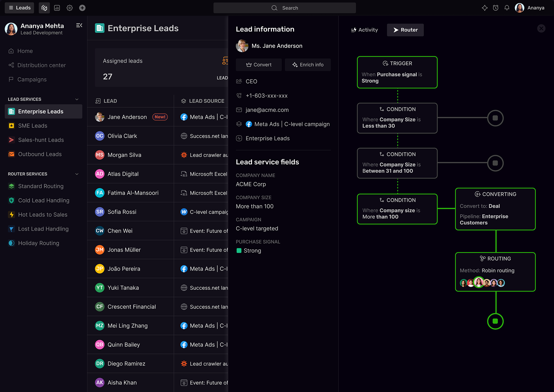Toggle the sidebar collapse arrow

[x=79, y=25]
